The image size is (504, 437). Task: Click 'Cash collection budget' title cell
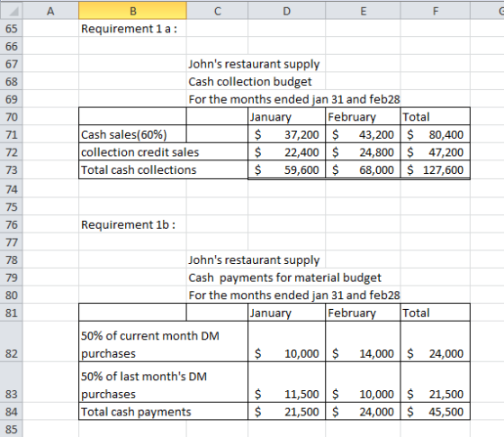pyautogui.click(x=250, y=81)
